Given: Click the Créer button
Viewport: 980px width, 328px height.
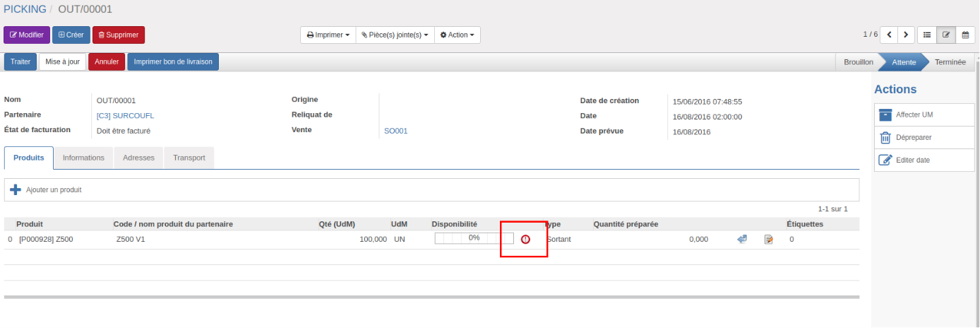Looking at the screenshot, I should (71, 35).
